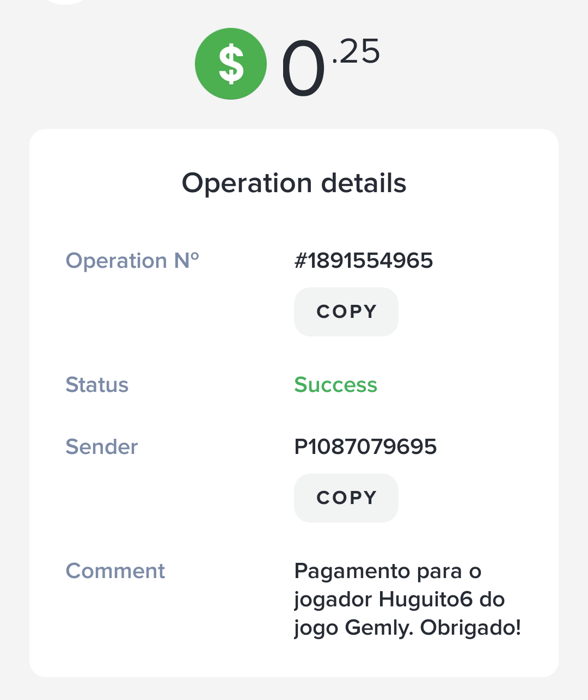The height and width of the screenshot is (700, 588).
Task: Click the .25 decimal amount
Action: [x=356, y=52]
